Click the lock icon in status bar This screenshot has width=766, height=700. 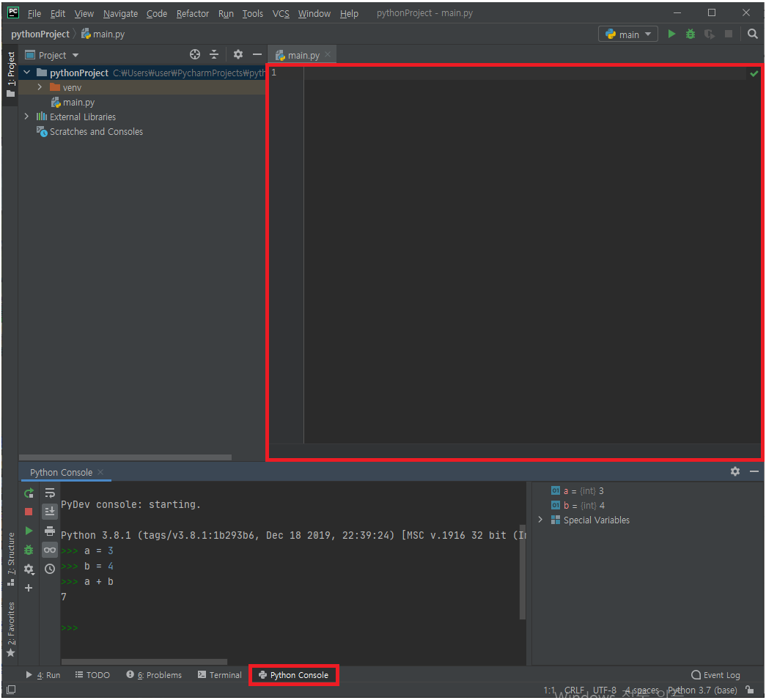(750, 690)
